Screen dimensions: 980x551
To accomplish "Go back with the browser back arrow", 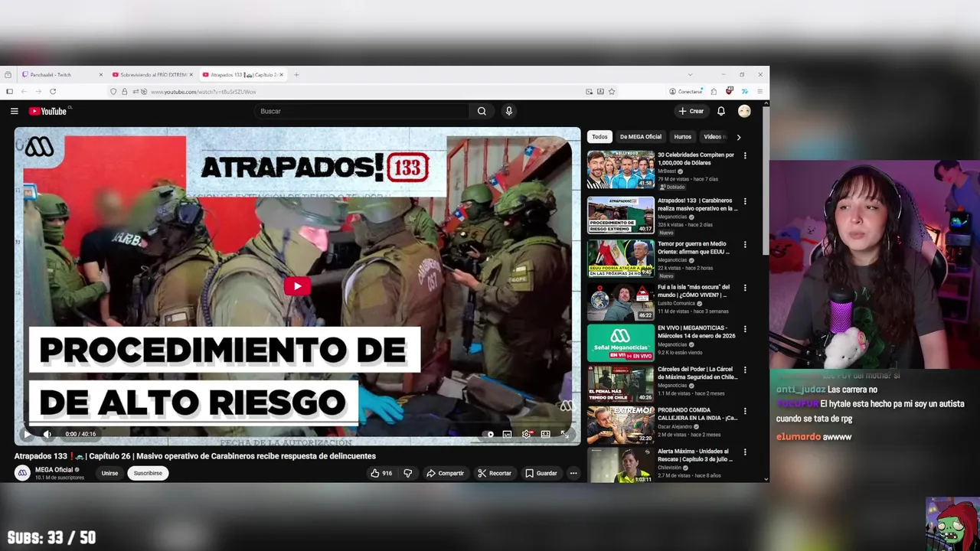I will click(24, 91).
